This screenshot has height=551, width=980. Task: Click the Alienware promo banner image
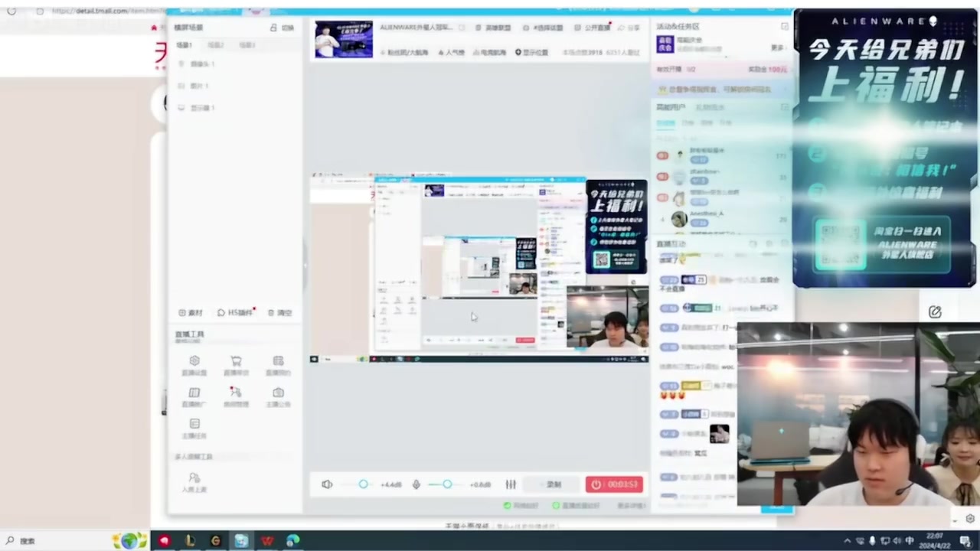click(x=885, y=148)
